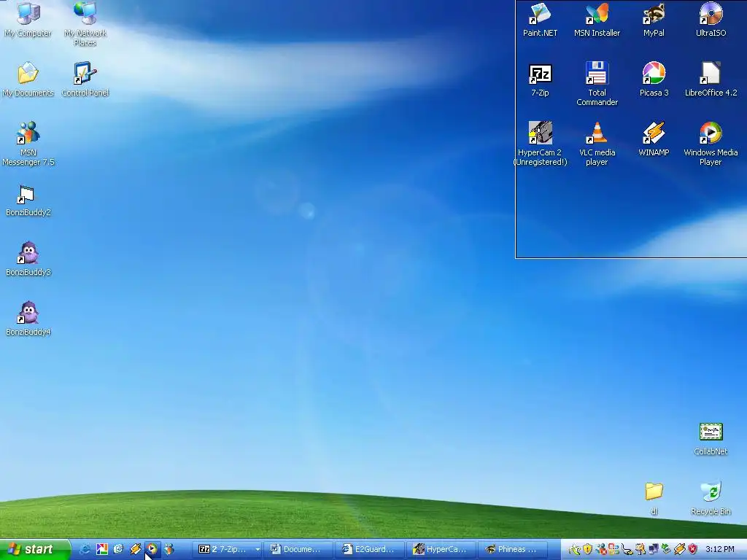Viewport: 747px width, 560px height.
Task: Launch MSN Messenger from Quick Launch
Action: click(x=169, y=549)
